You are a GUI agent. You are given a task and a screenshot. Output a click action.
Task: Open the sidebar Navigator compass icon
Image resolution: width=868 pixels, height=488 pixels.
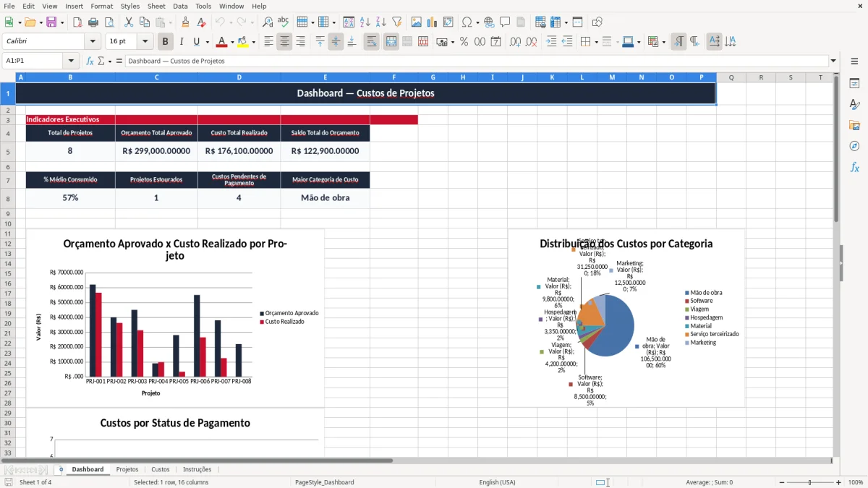click(x=854, y=146)
